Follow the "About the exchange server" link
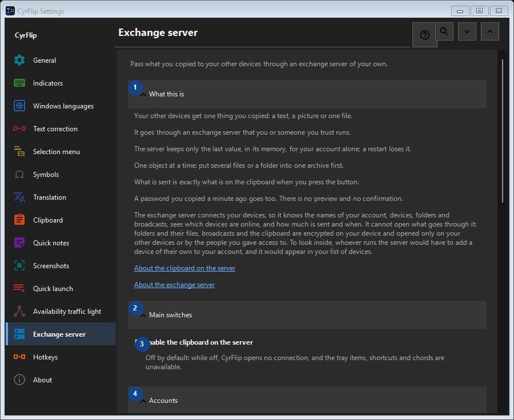This screenshot has height=420, width=514. [174, 285]
